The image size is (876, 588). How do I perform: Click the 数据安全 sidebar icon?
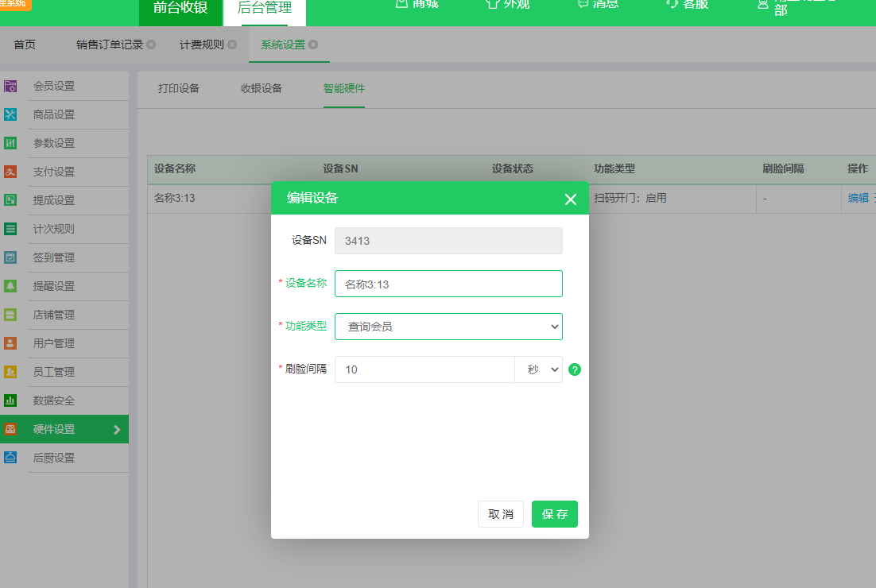[x=10, y=400]
